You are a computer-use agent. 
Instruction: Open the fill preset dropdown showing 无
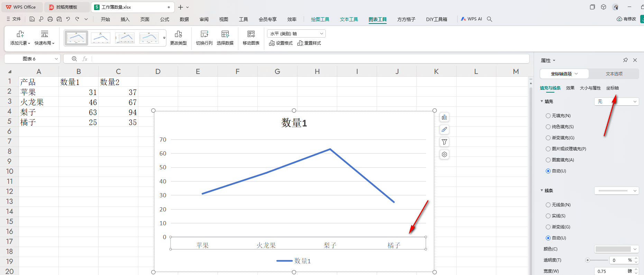tap(617, 102)
